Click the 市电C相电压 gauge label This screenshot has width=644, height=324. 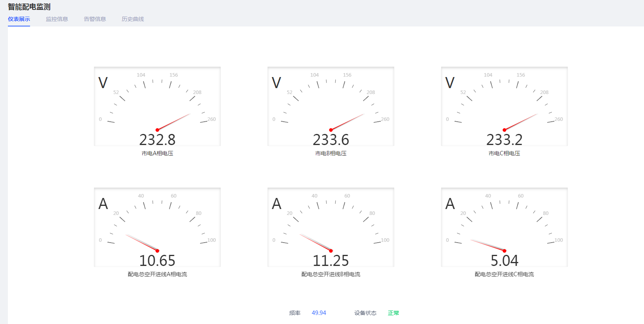504,153
